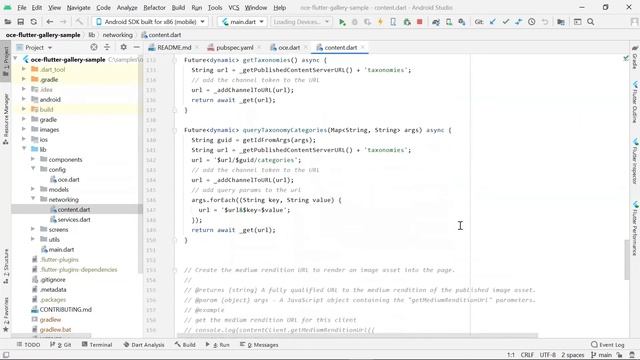This screenshot has width=640, height=360.
Task: Select services.dart in project tree
Action: [x=74, y=220]
